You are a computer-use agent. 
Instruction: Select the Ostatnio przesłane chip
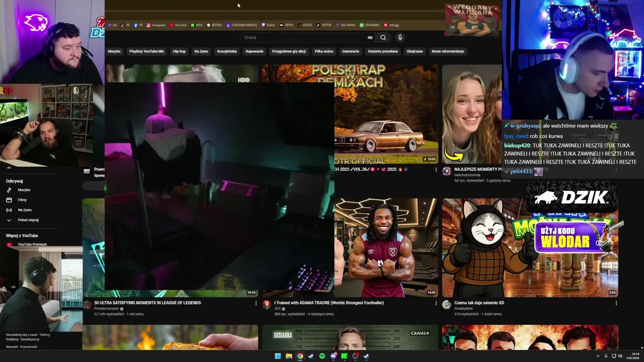tap(383, 51)
